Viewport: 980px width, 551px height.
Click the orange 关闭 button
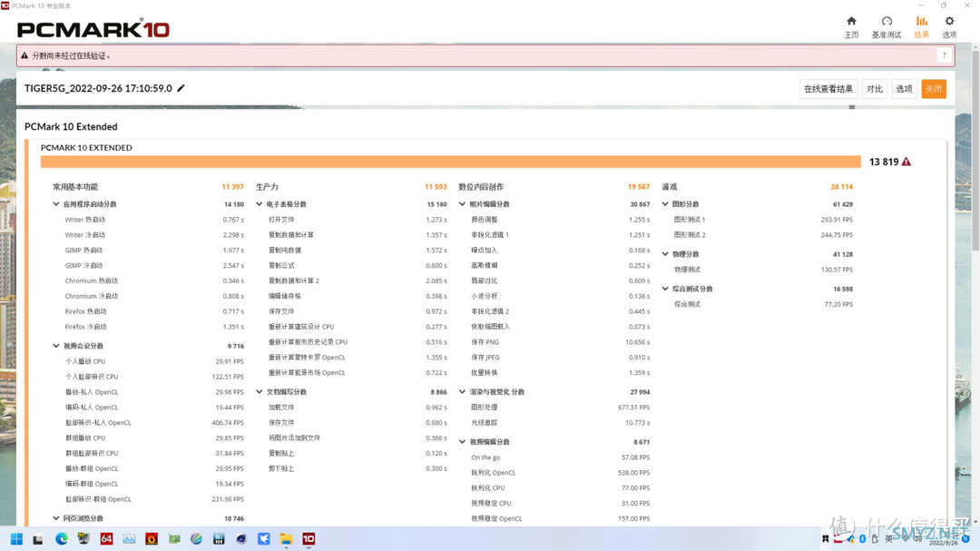coord(933,89)
